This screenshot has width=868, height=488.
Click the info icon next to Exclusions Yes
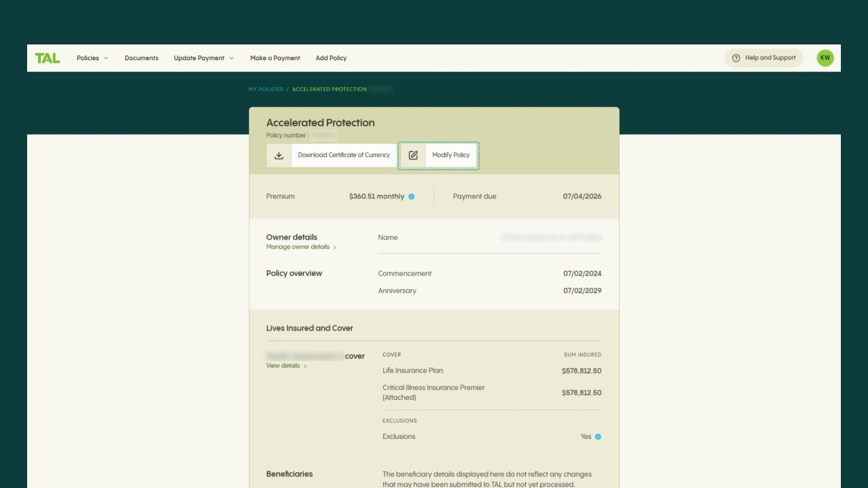pyautogui.click(x=598, y=436)
